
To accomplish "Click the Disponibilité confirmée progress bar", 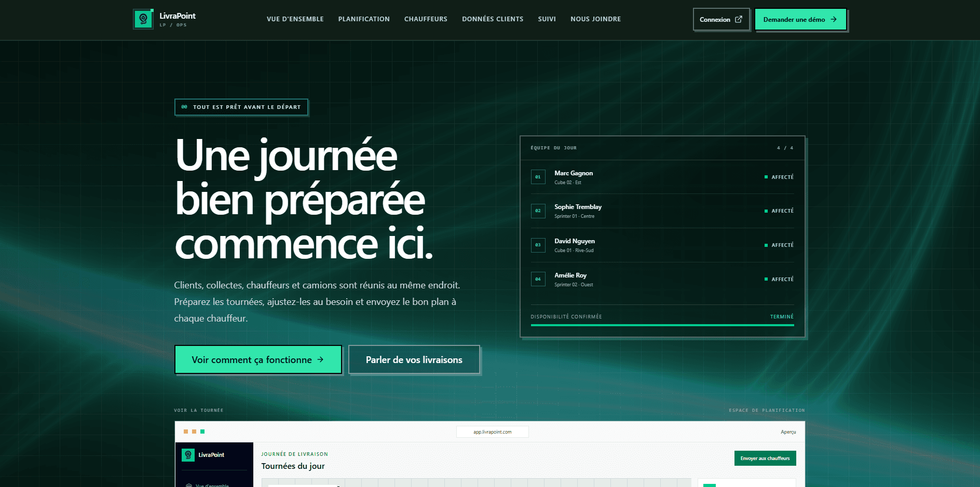I will tap(662, 325).
